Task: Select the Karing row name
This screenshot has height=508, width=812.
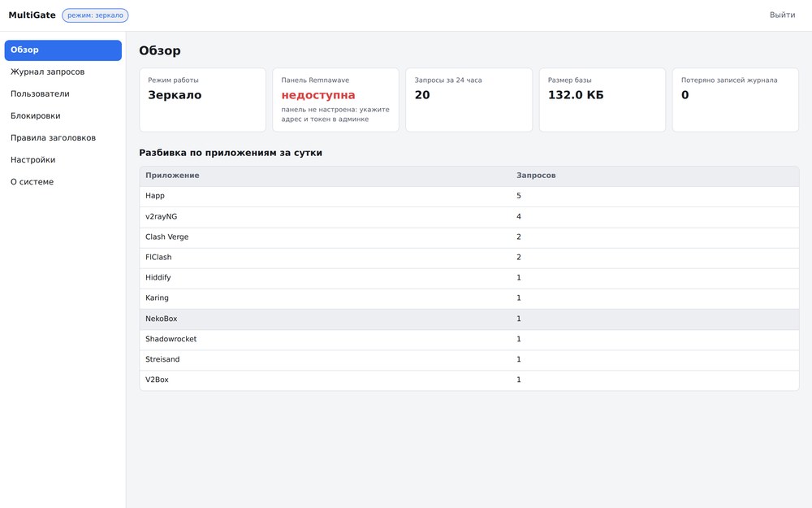Action: [x=157, y=298]
